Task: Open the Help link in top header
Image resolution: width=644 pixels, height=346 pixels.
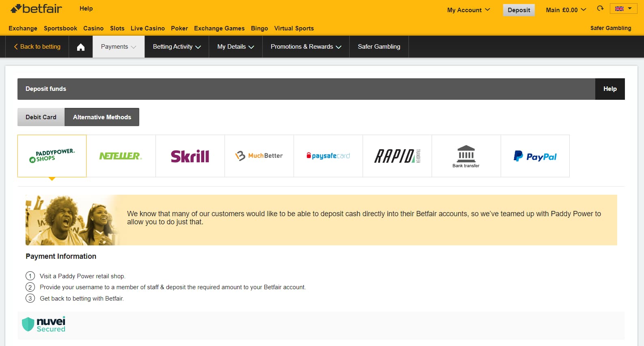Action: click(x=86, y=9)
